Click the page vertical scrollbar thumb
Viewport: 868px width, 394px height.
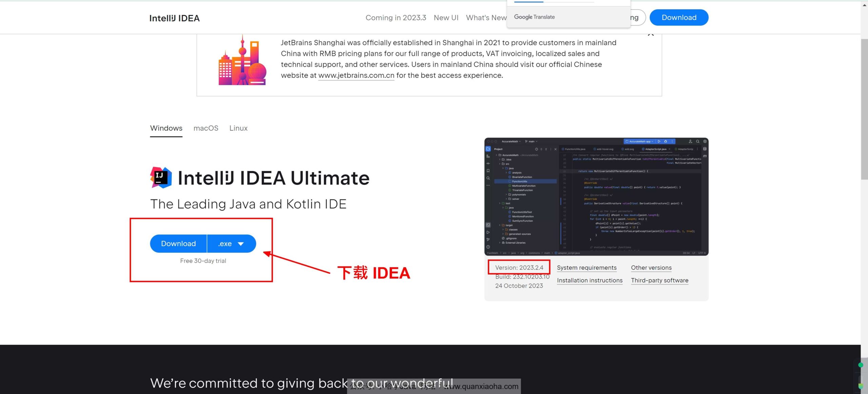pyautogui.click(x=864, y=109)
